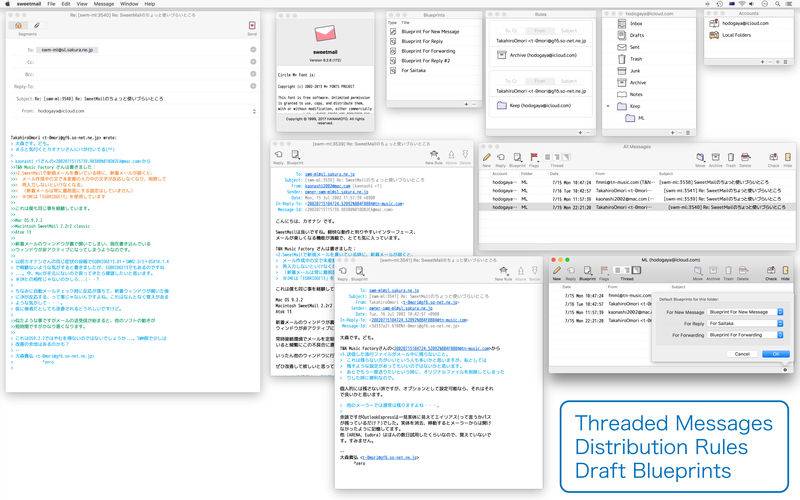Image resolution: width=800 pixels, height=500 pixels.
Task: Click Segments orange icon in compose window
Action: [18, 25]
